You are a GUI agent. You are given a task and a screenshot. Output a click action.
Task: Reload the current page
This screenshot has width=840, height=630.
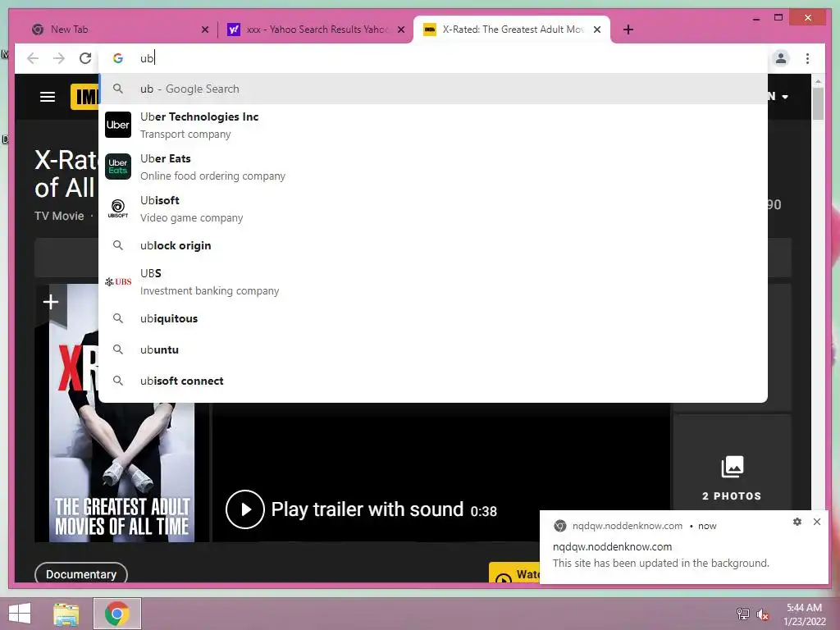pyautogui.click(x=85, y=58)
